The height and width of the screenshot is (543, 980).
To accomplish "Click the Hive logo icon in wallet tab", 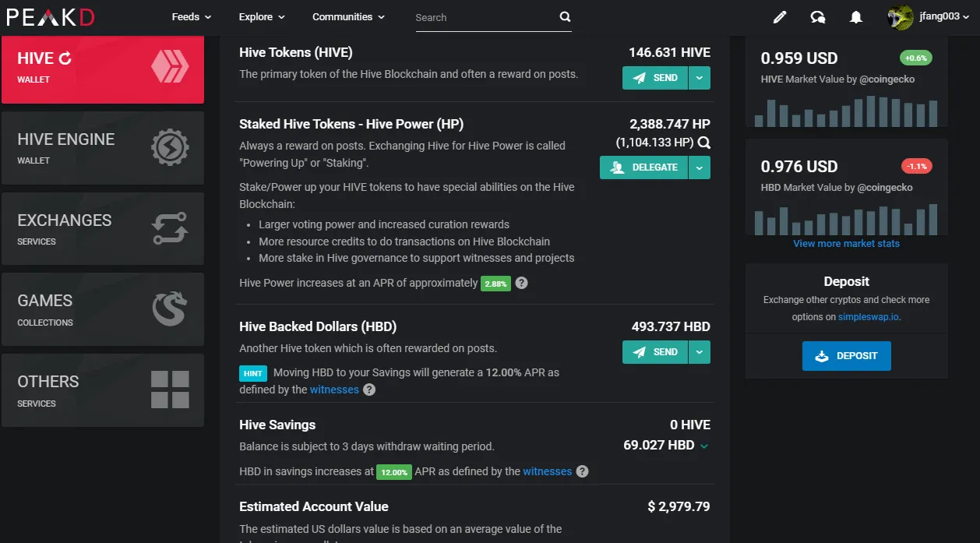I will tap(170, 68).
